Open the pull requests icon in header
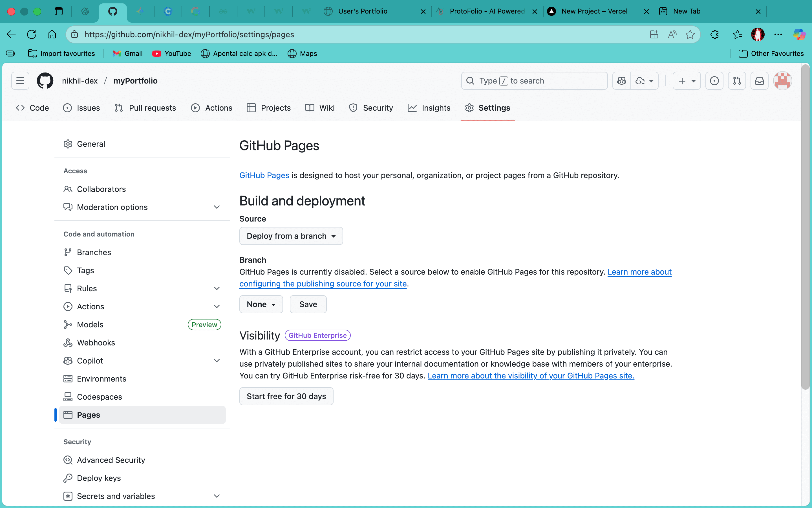 click(737, 81)
